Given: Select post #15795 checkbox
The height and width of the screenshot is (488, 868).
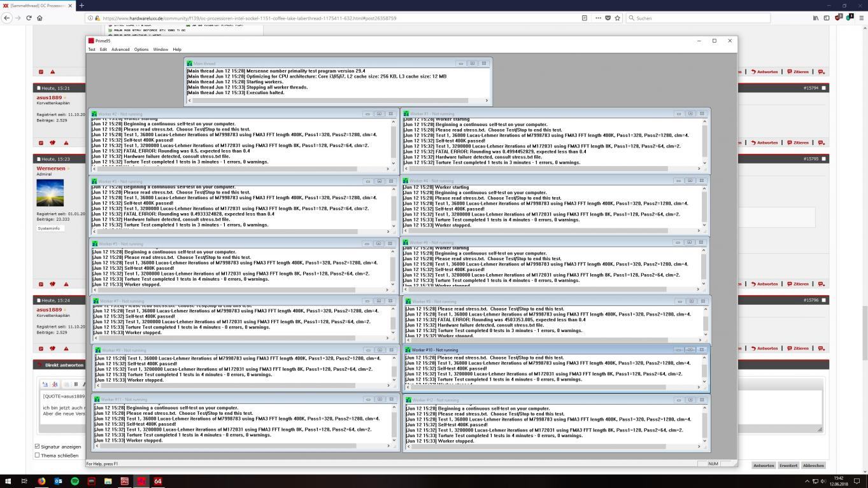Looking at the screenshot, I should coord(824,158).
